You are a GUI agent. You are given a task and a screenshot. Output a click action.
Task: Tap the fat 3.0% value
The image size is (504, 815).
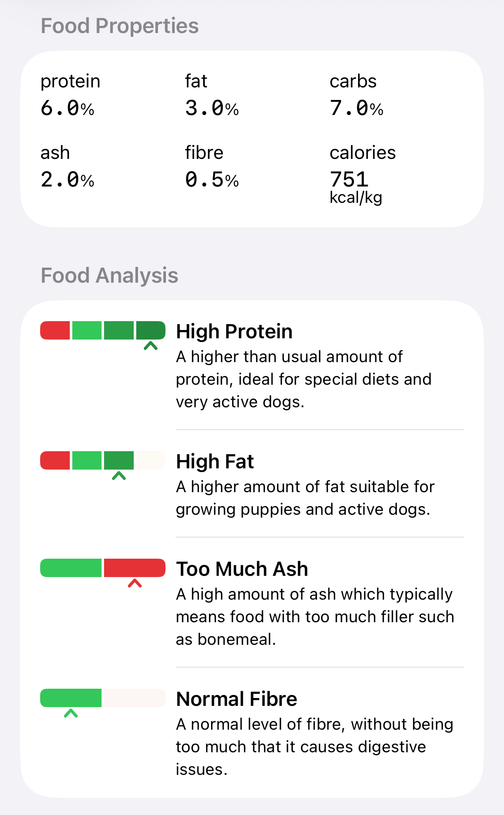point(212,108)
